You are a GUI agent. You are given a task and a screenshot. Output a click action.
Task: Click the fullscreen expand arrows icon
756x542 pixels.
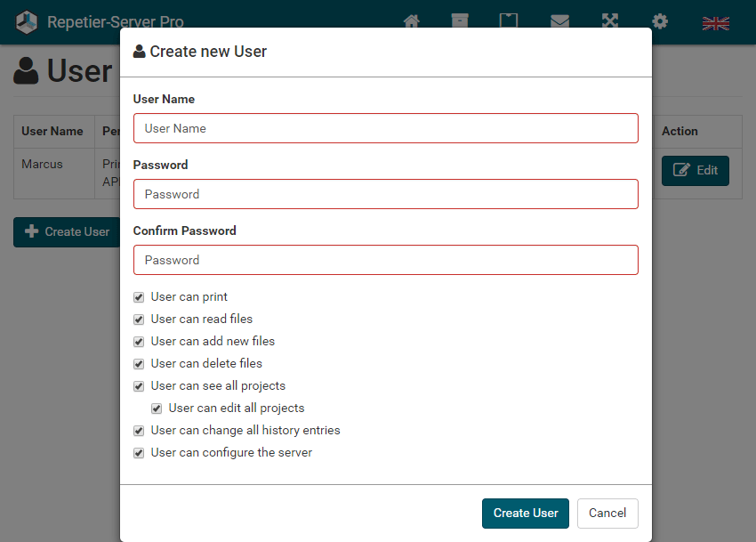[610, 20]
